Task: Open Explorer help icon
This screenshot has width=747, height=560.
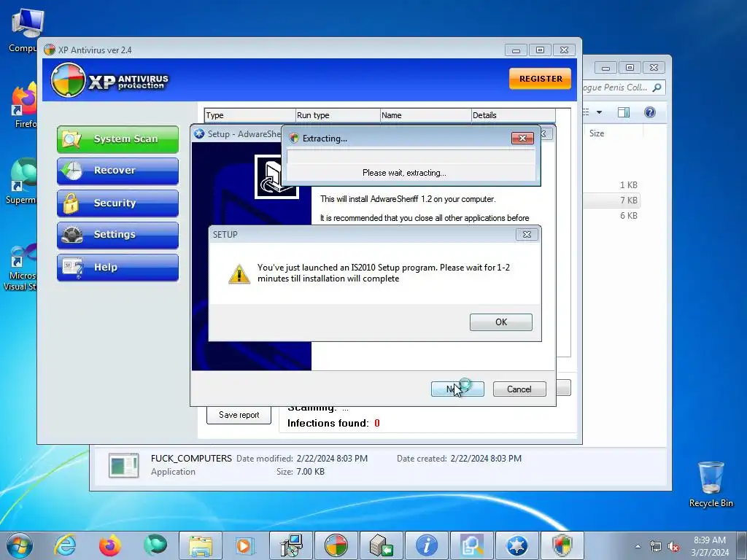Action: coord(650,112)
